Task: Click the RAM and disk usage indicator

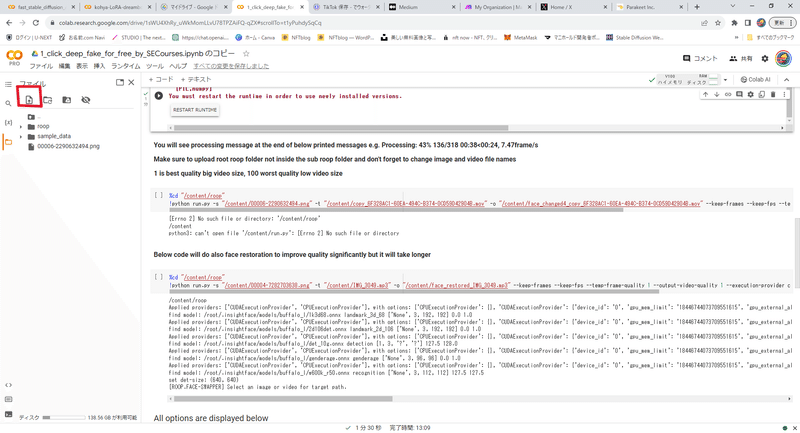Action: click(x=687, y=80)
